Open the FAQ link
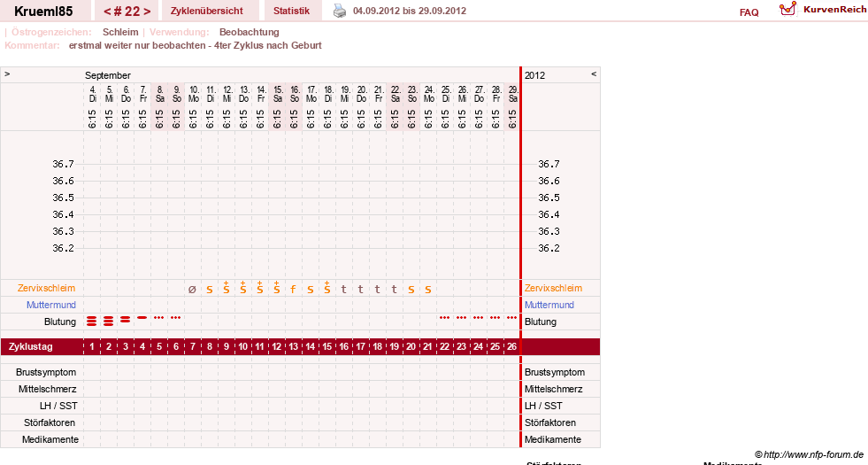 coord(749,12)
